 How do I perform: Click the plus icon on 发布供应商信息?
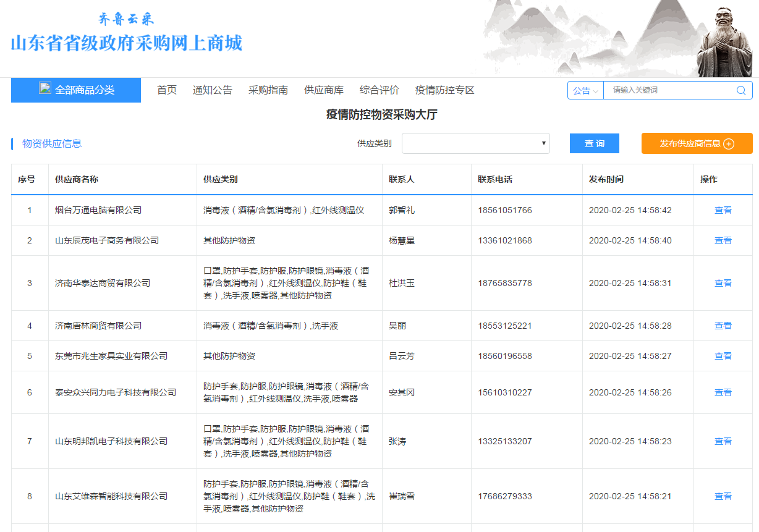[x=729, y=144]
